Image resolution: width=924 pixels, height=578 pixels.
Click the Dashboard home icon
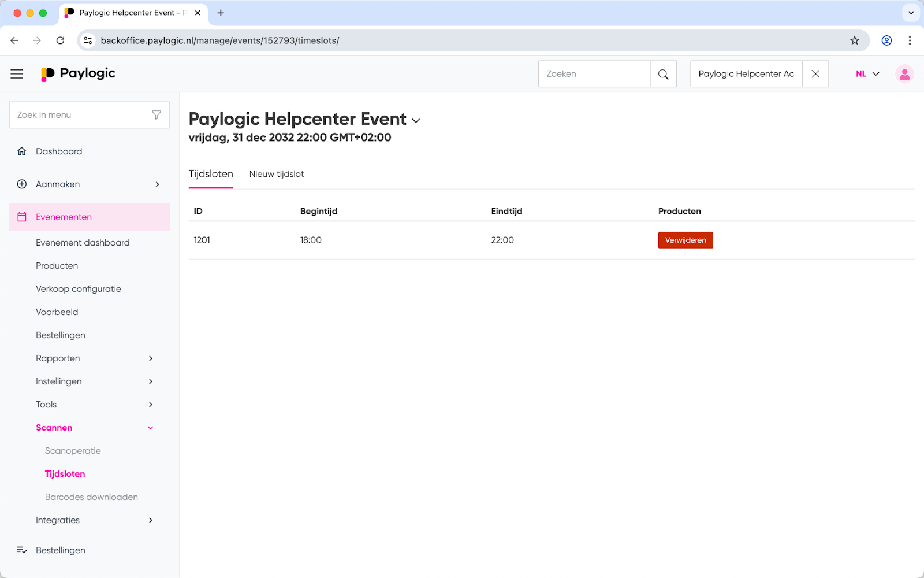click(22, 151)
